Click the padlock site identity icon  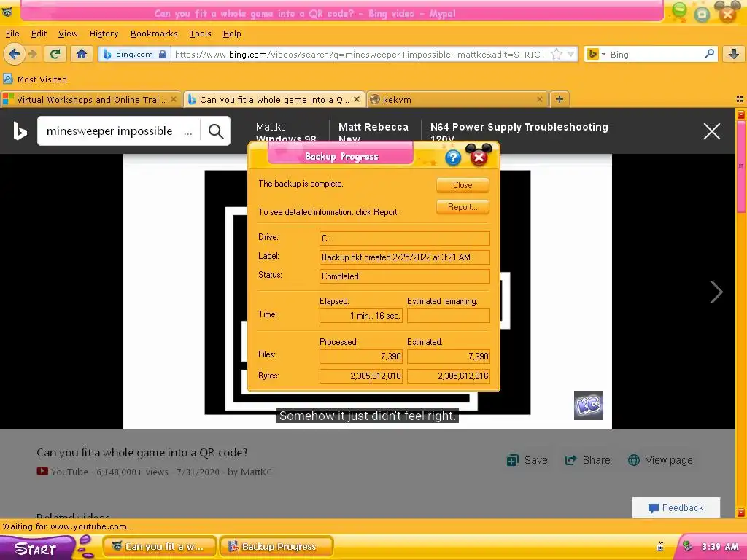click(163, 54)
